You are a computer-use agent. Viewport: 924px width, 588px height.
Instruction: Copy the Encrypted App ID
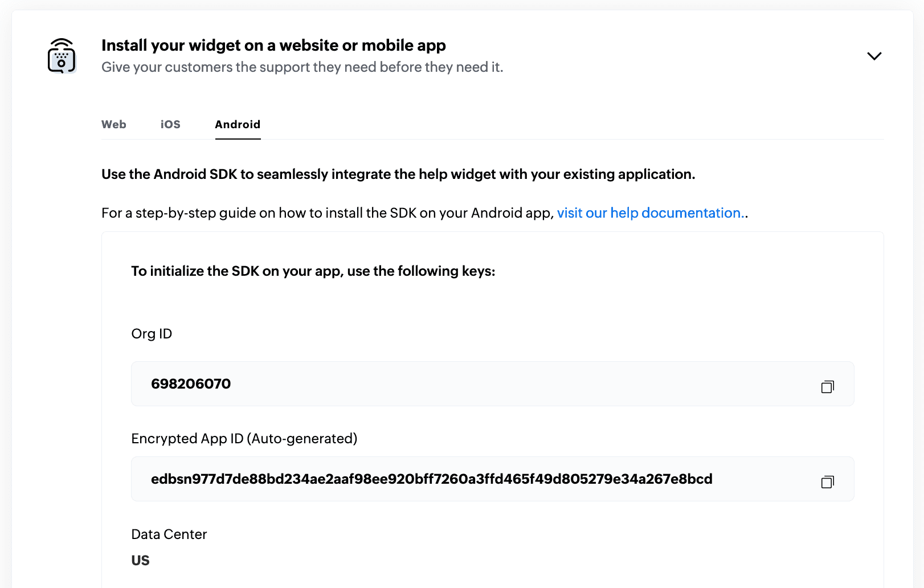tap(827, 482)
